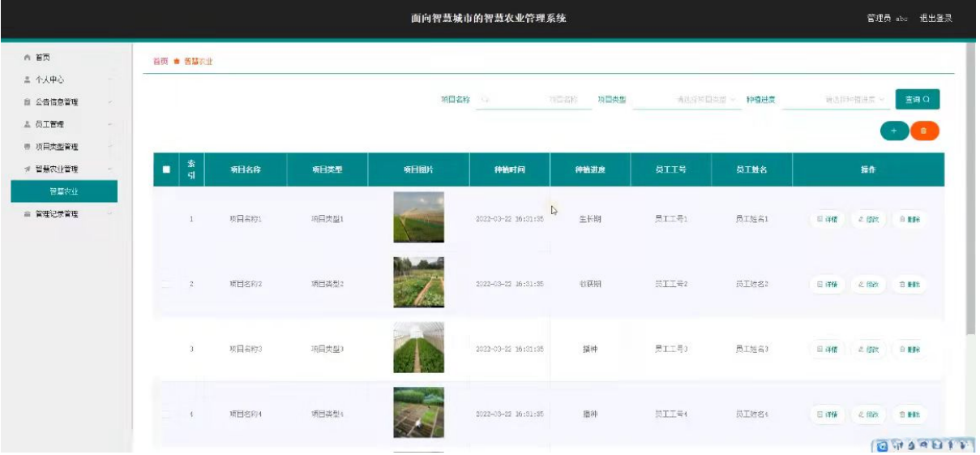The width and height of the screenshot is (980, 455).
Task: Click 修改 for row 项目名称3
Action: pos(868,350)
